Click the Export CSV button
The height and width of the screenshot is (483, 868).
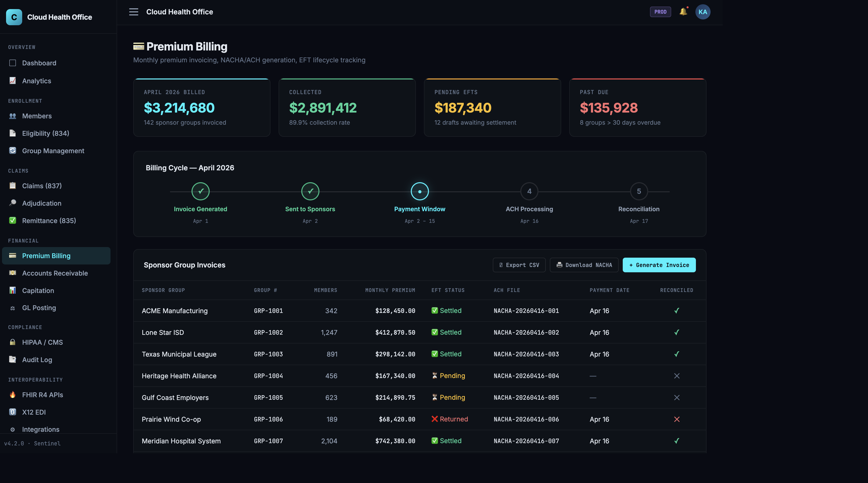pyautogui.click(x=519, y=265)
